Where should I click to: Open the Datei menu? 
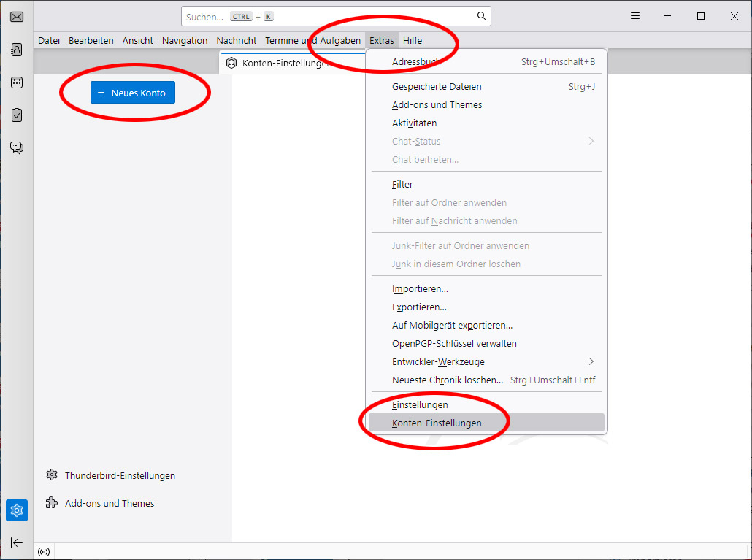point(49,41)
